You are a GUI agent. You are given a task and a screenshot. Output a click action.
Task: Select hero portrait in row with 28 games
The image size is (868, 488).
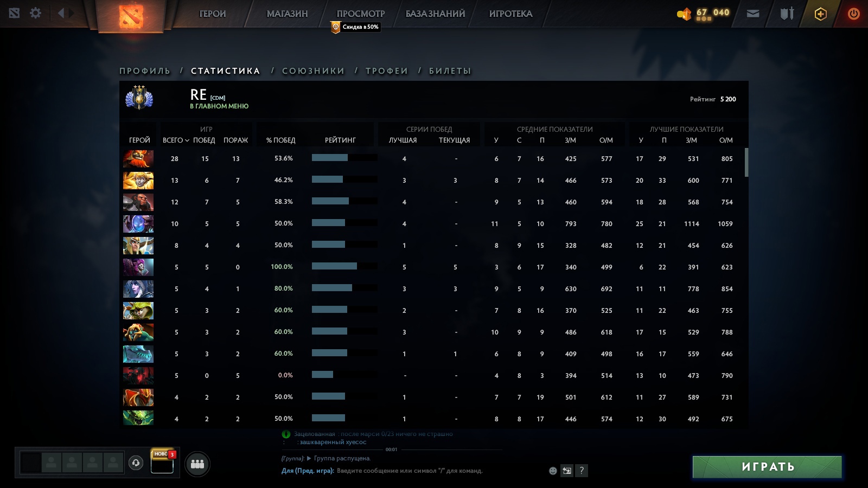pos(138,159)
